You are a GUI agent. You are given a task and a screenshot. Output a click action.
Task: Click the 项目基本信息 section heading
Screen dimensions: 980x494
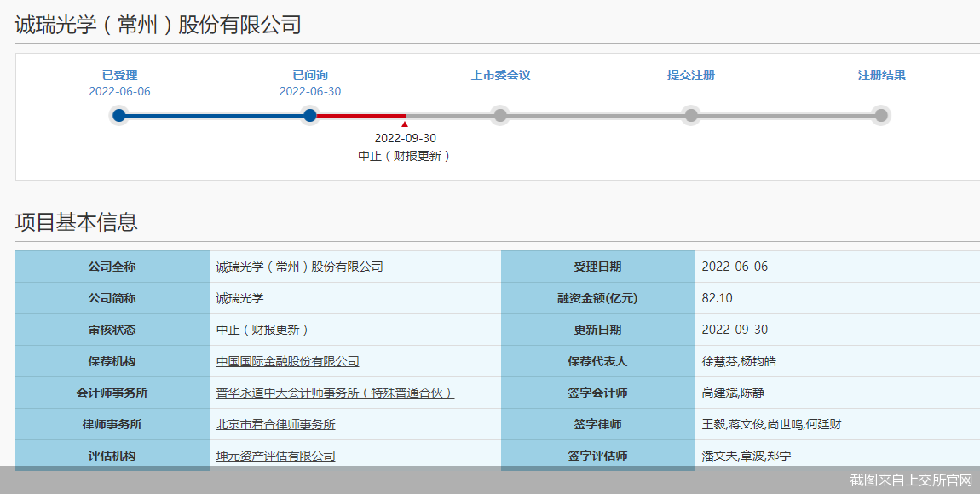tap(76, 222)
